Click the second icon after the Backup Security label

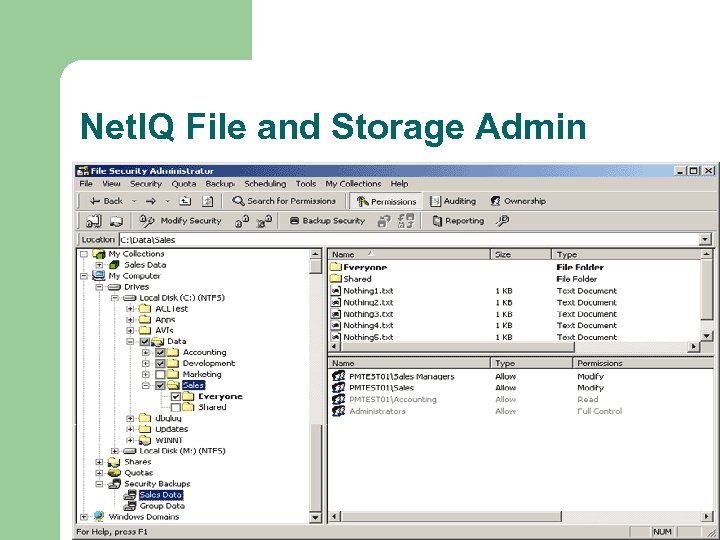(x=406, y=221)
